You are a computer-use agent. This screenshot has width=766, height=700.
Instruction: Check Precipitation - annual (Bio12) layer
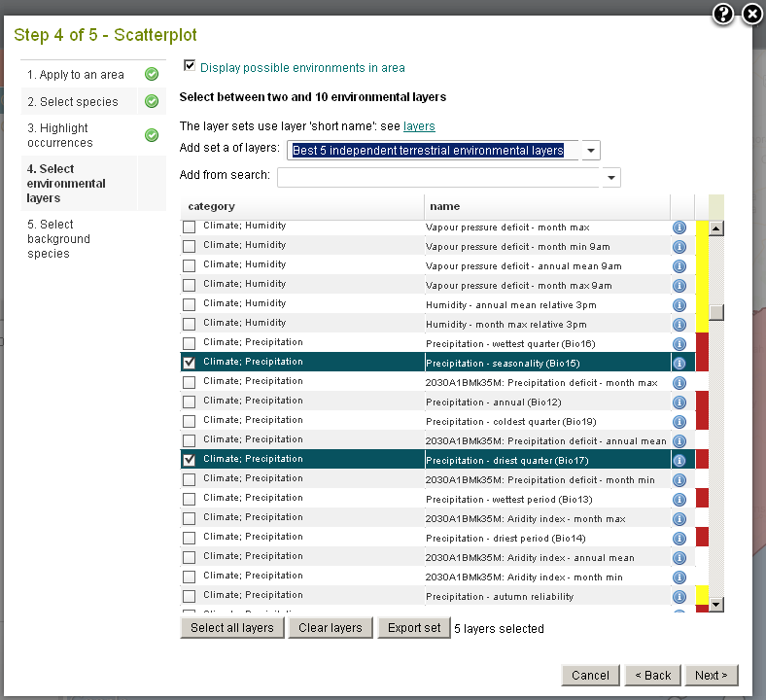[189, 402]
